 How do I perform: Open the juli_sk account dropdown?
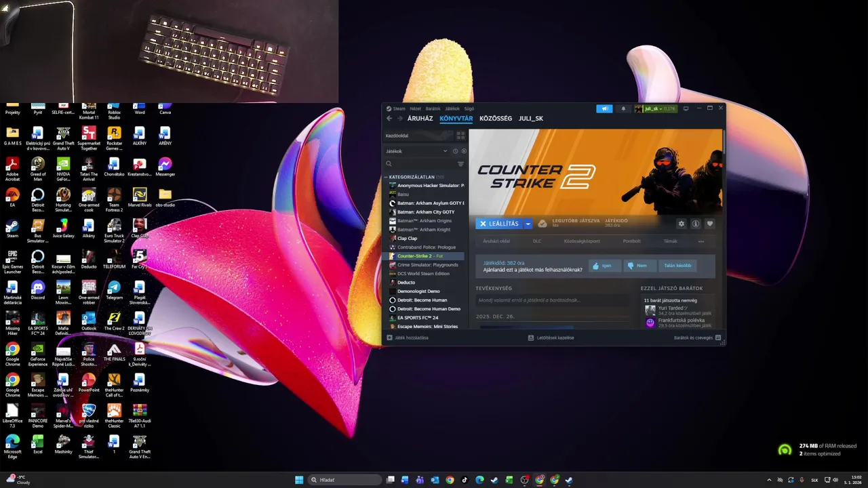tap(655, 108)
